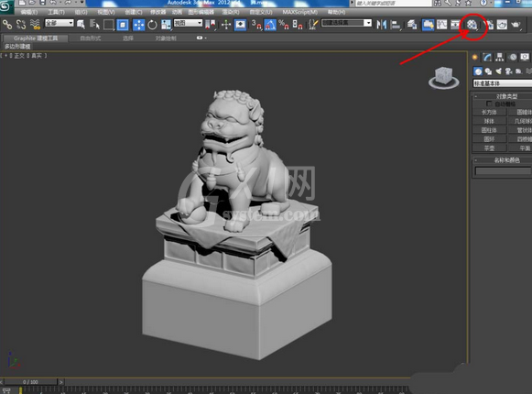This screenshot has width=532, height=394.
Task: Click the Use Pivot Point Center icon
Action: (211, 25)
